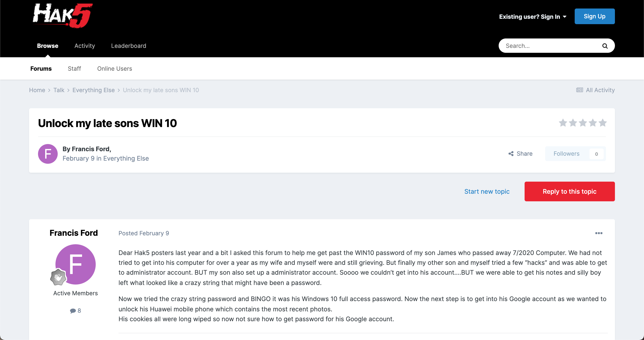Rate the topic one star
644x340 pixels.
point(563,123)
